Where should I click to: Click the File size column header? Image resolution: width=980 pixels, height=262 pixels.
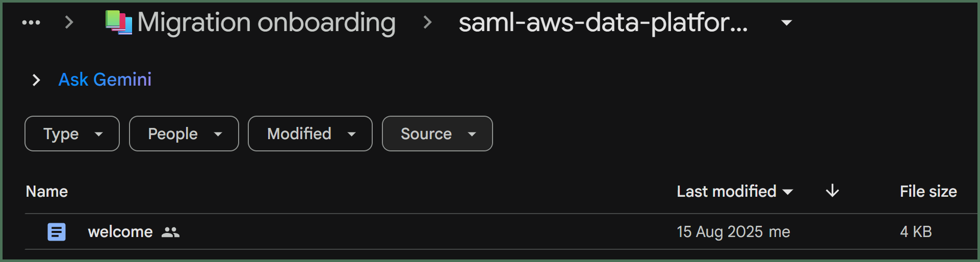pyautogui.click(x=928, y=191)
